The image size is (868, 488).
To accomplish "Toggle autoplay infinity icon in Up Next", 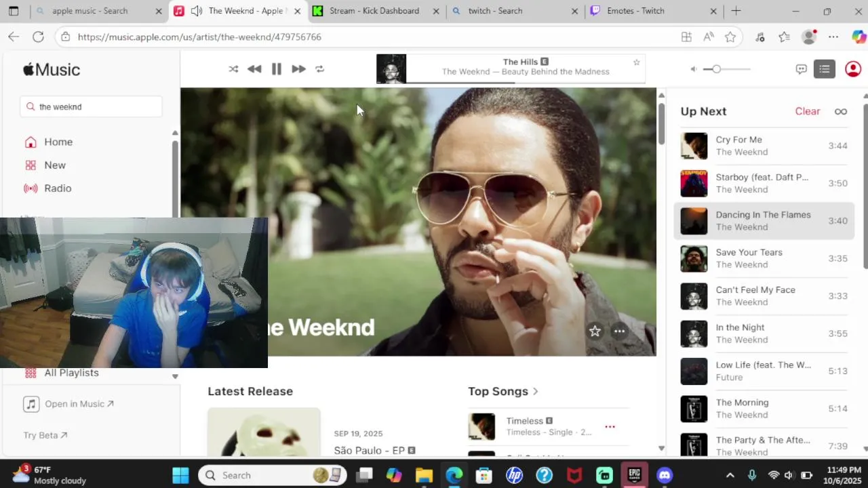I will click(841, 112).
